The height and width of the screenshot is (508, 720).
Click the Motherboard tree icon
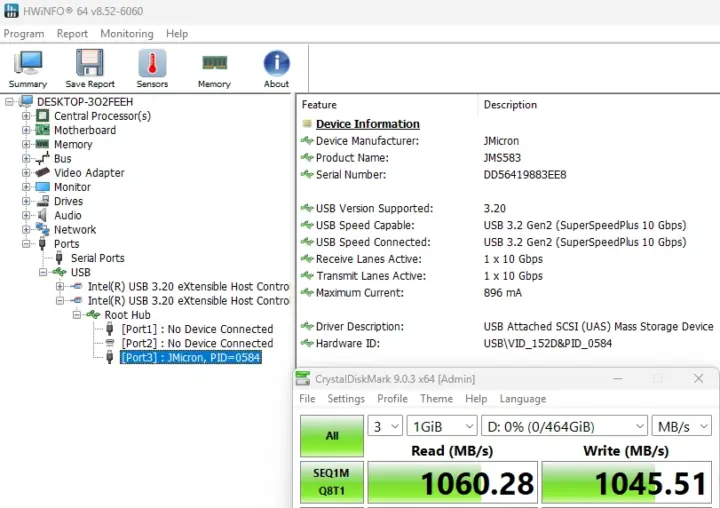point(42,130)
